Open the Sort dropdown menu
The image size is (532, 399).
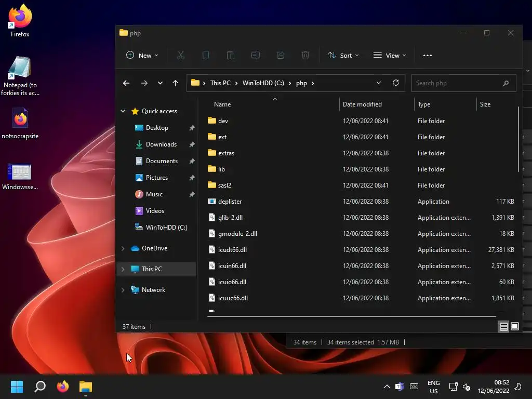pyautogui.click(x=343, y=55)
